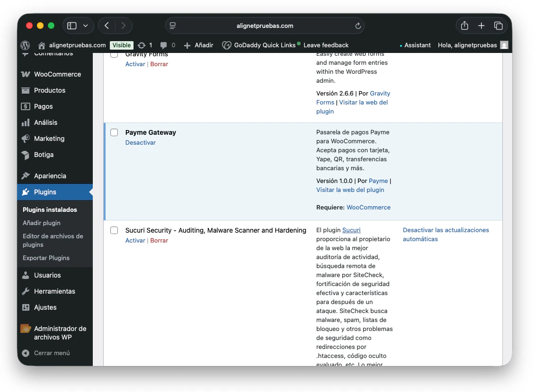Click Administrador de archivos WP folder icon
The width and height of the screenshot is (535, 392).
[26, 329]
